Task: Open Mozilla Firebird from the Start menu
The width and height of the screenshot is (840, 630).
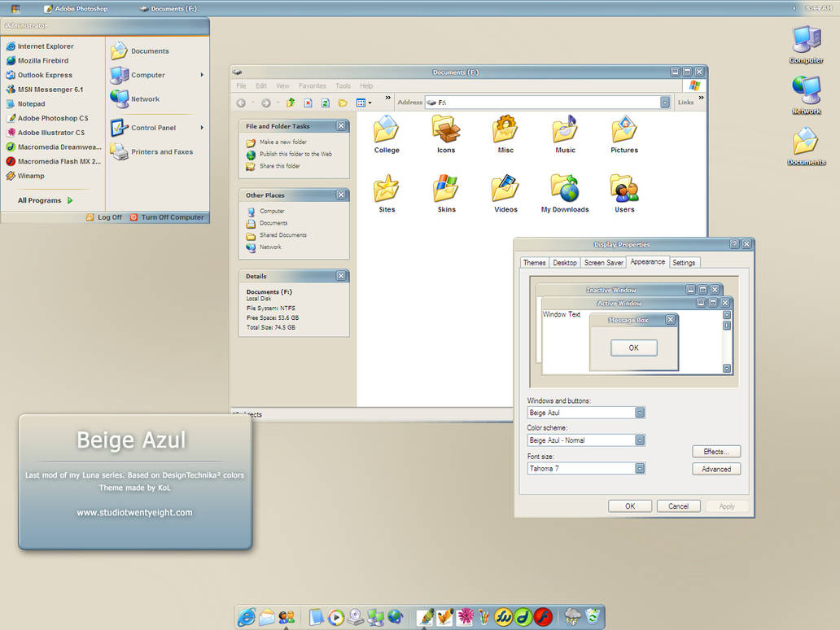Action: [37, 60]
